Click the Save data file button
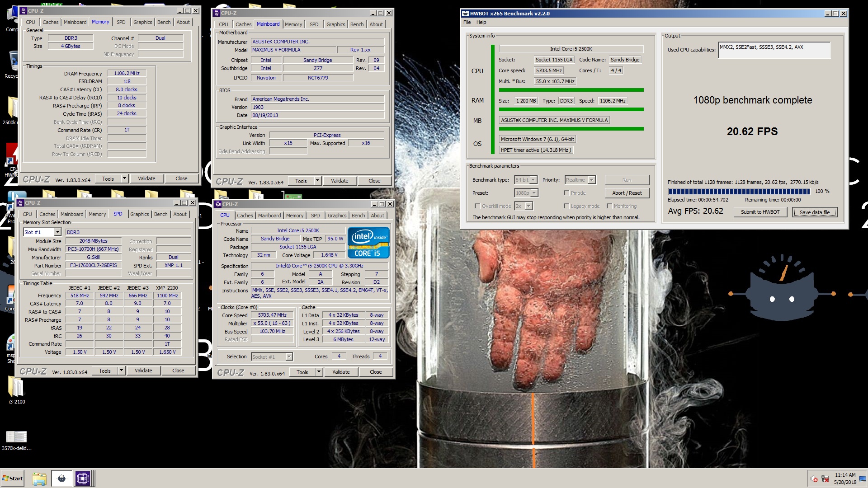Image resolution: width=868 pixels, height=488 pixels. click(x=815, y=212)
